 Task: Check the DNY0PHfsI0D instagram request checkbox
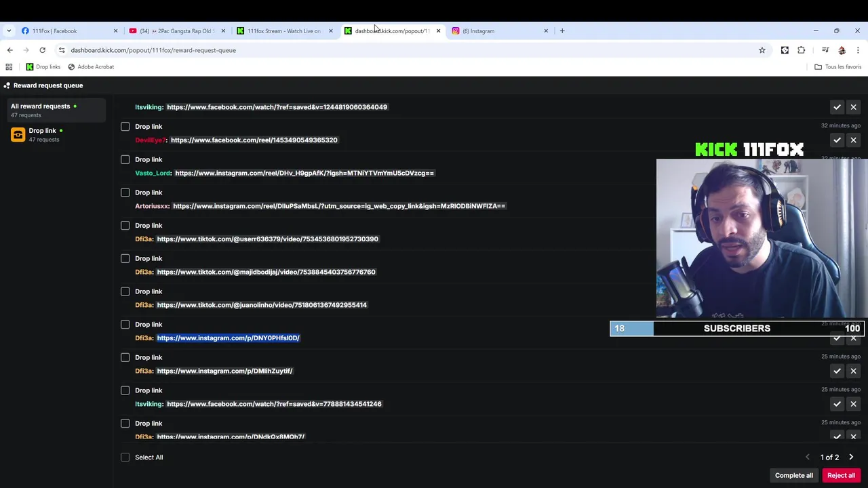point(125,325)
